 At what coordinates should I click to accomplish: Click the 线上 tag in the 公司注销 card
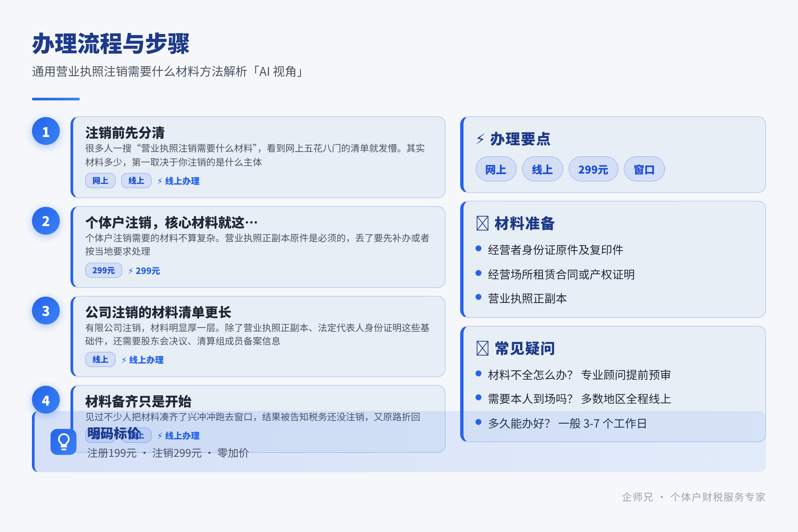click(x=100, y=360)
